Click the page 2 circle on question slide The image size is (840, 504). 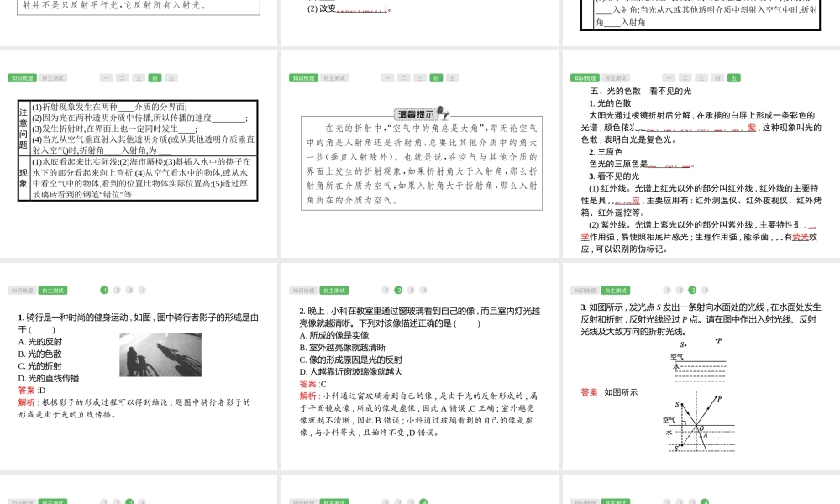click(399, 291)
